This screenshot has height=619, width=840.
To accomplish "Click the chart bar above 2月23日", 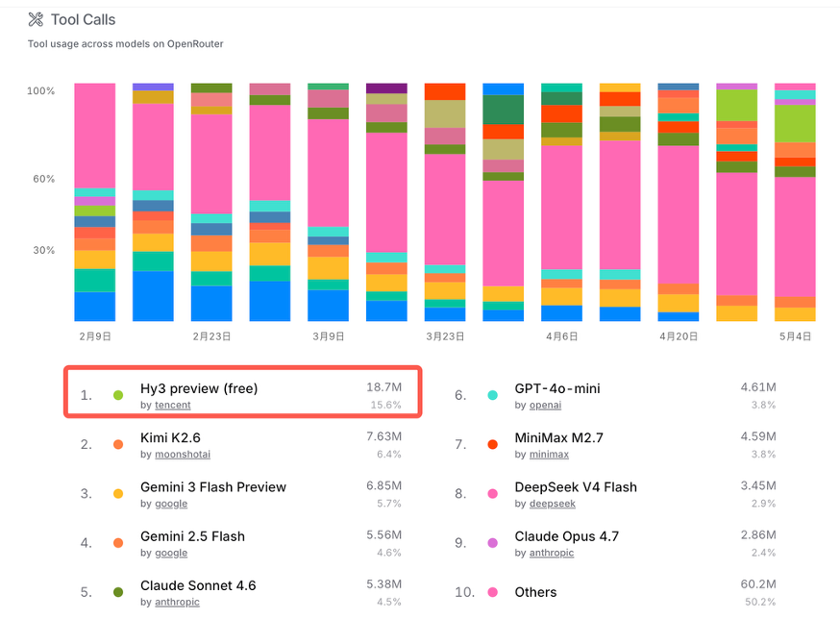I will (211, 202).
